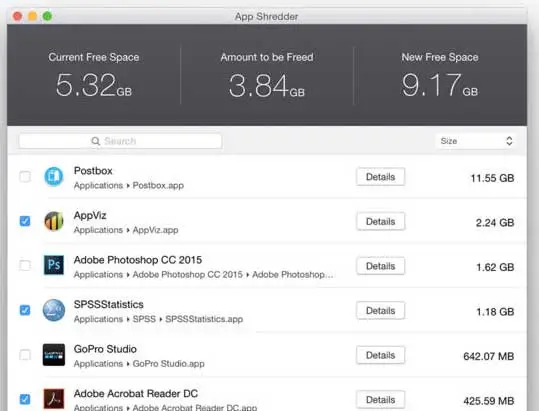Image resolution: width=539 pixels, height=411 pixels.
Task: Uncheck the Adobe Acrobat Reader DC checkbox
Action: click(25, 399)
